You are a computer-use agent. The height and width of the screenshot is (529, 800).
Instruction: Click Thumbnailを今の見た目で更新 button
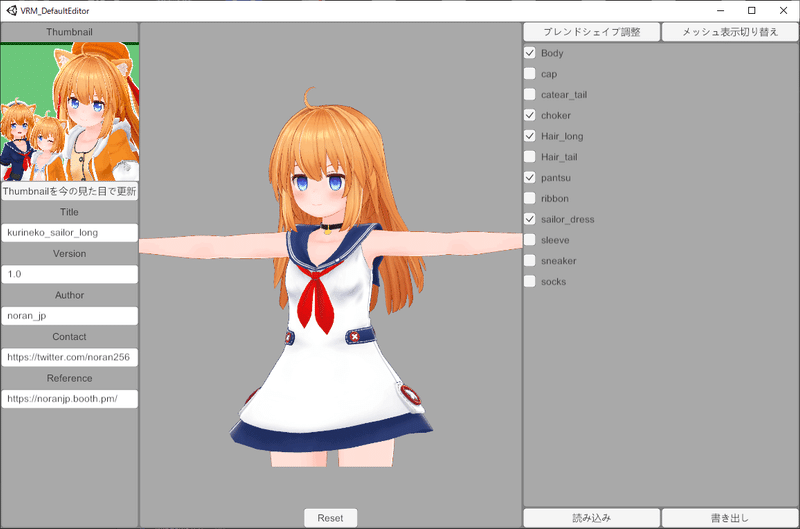pyautogui.click(x=69, y=191)
